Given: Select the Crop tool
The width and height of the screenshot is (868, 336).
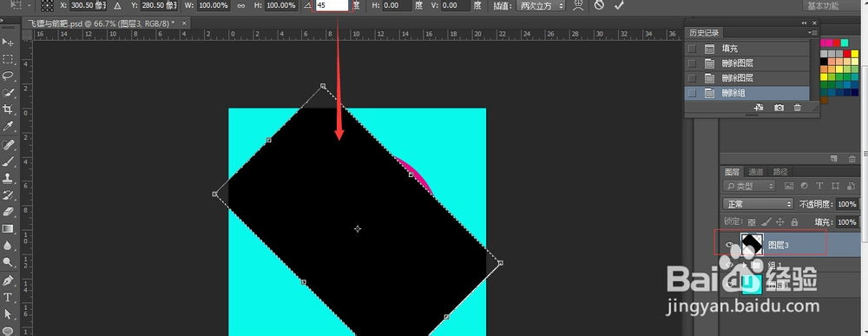Looking at the screenshot, I should click(9, 109).
